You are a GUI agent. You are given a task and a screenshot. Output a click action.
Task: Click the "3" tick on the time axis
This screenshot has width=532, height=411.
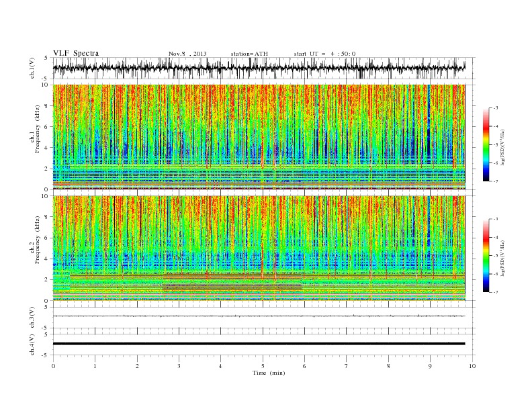[179, 366]
